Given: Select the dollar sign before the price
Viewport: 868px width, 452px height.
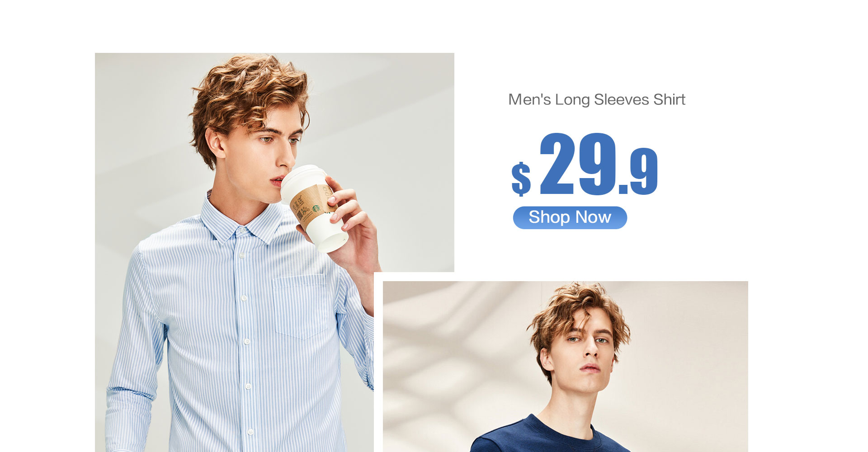Looking at the screenshot, I should (x=521, y=179).
